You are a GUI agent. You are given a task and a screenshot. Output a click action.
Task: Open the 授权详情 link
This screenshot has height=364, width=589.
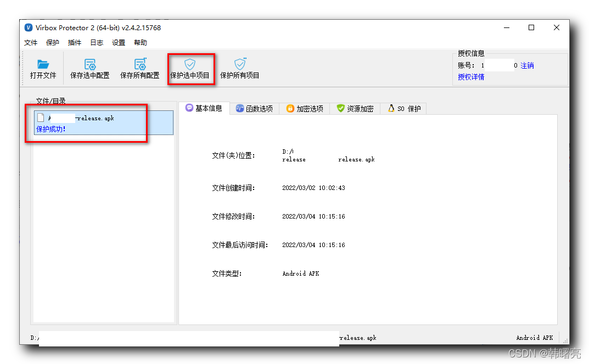coord(471,77)
